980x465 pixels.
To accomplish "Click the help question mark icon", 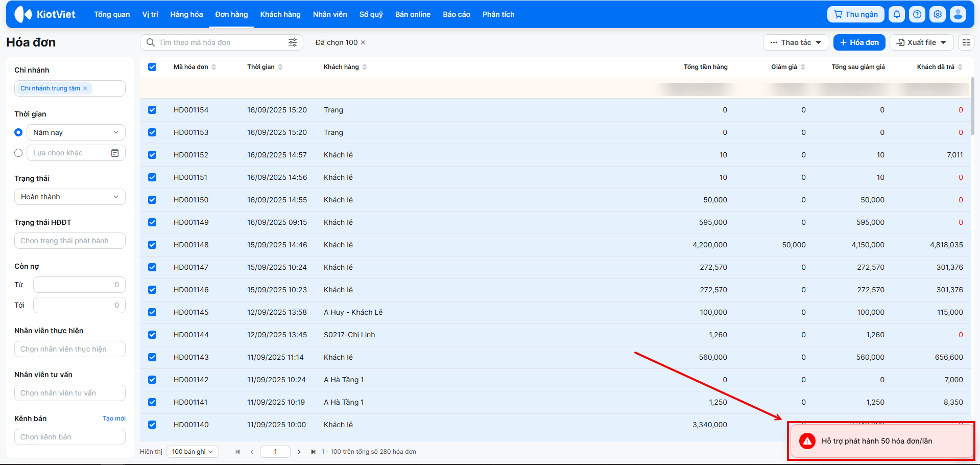I will tap(917, 14).
